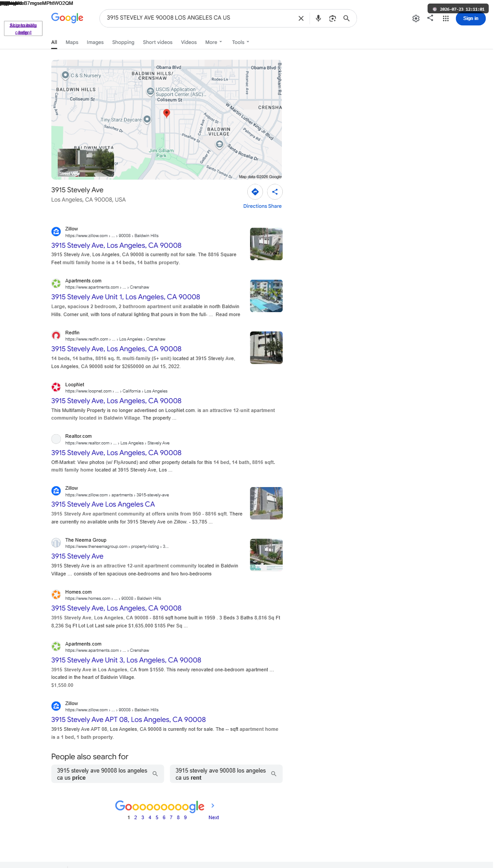Open LoopNet 3915 Stevely Ave result link
This screenshot has width=499, height=868.
pyautogui.click(x=116, y=401)
